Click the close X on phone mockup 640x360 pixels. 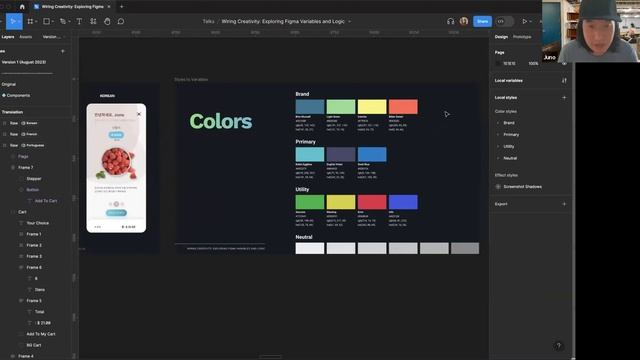click(x=139, y=114)
